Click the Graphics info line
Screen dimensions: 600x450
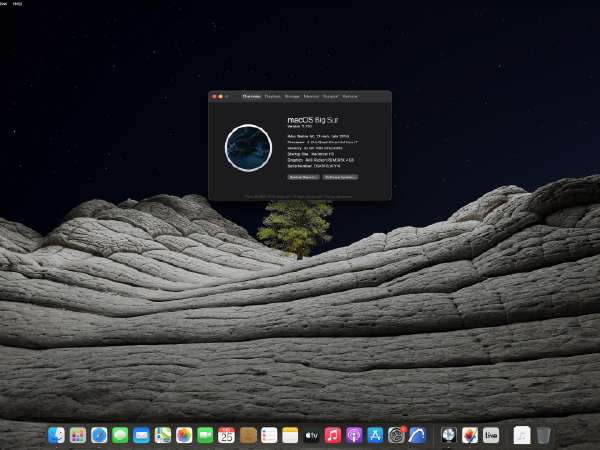pyautogui.click(x=321, y=160)
